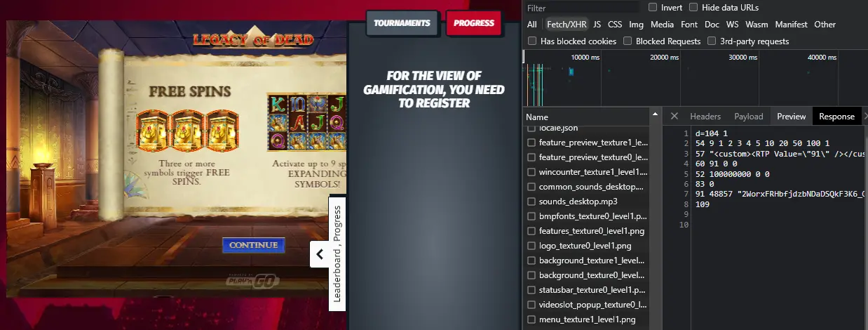The width and height of the screenshot is (868, 330).
Task: Click the expanding symbols reel preview image
Action: point(308,121)
